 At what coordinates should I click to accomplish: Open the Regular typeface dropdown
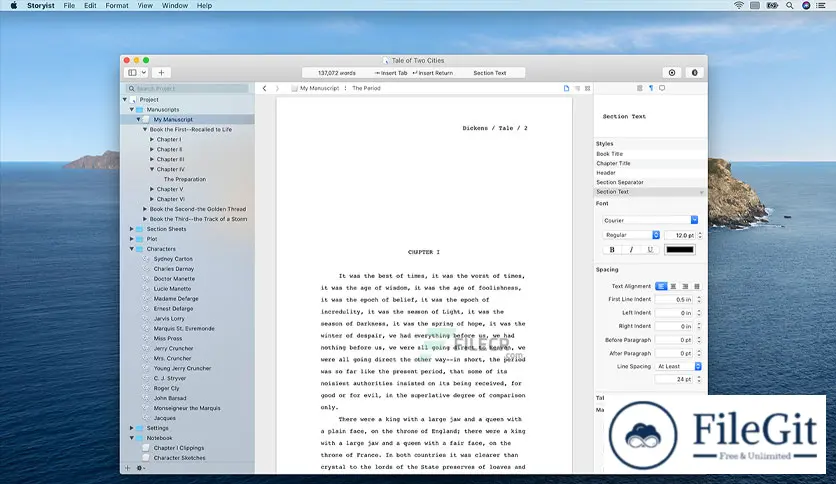pyautogui.click(x=631, y=235)
